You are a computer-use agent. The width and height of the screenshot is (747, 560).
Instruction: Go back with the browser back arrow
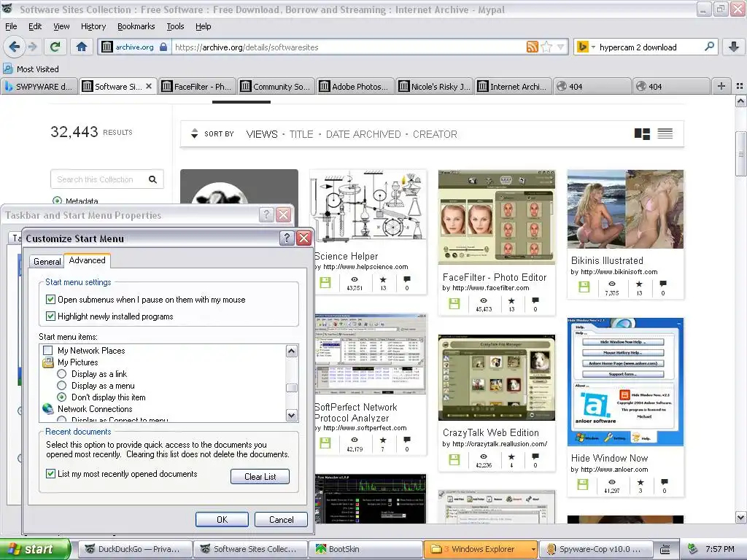(x=15, y=47)
